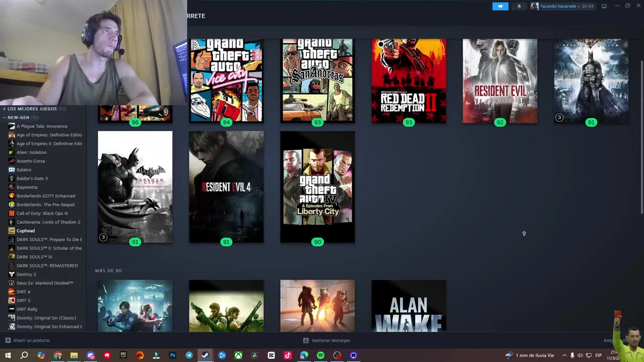
Task: Click Gestionar descargas
Action: [331, 340]
